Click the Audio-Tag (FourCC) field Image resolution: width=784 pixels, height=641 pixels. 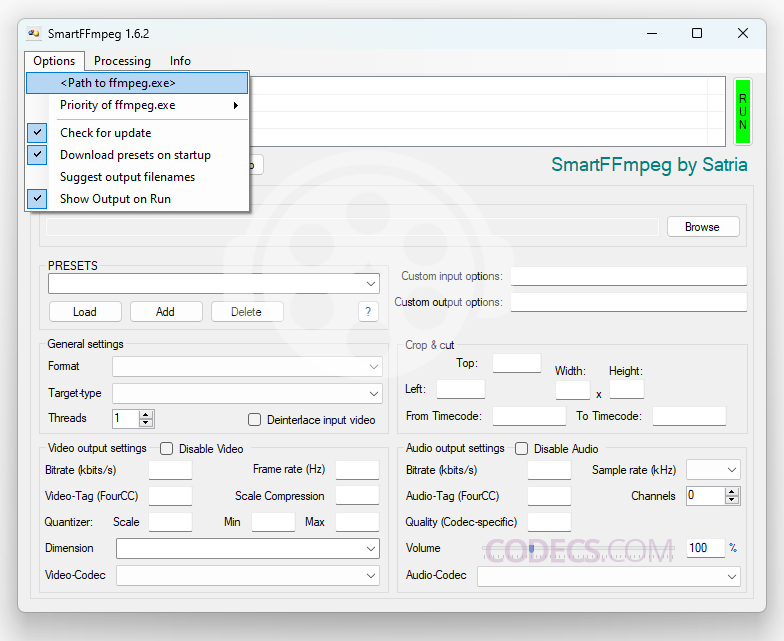[x=549, y=496]
